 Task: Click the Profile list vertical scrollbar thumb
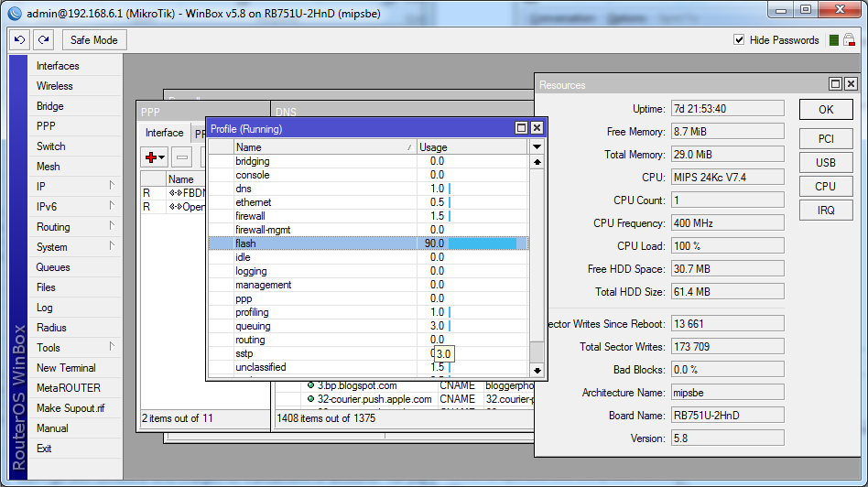pyautogui.click(x=537, y=352)
